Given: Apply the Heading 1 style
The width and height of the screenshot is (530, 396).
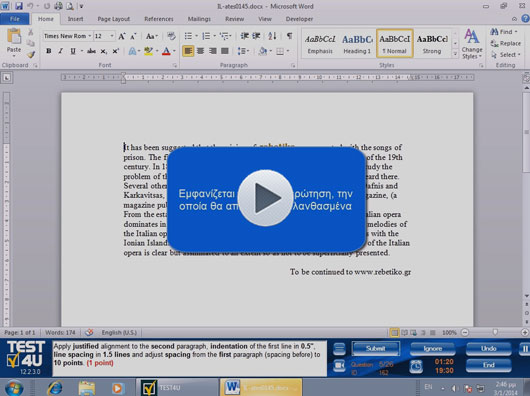Looking at the screenshot, I should [x=357, y=44].
